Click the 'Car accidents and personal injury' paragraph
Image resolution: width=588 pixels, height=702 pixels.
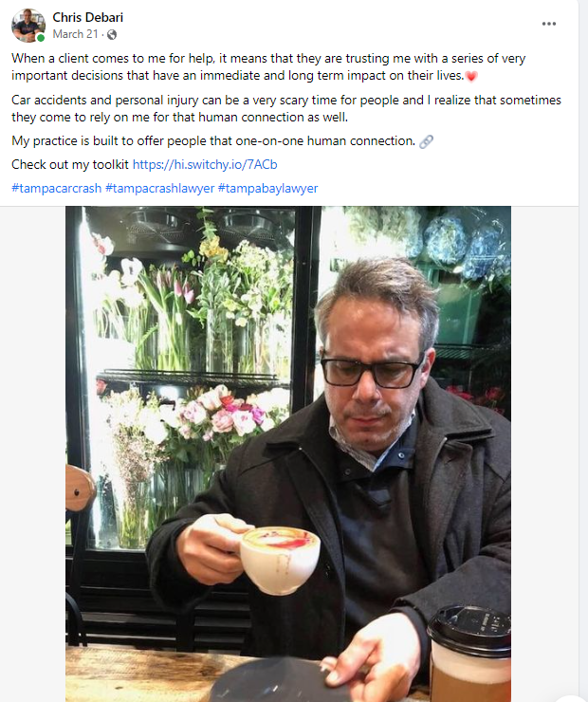286,109
